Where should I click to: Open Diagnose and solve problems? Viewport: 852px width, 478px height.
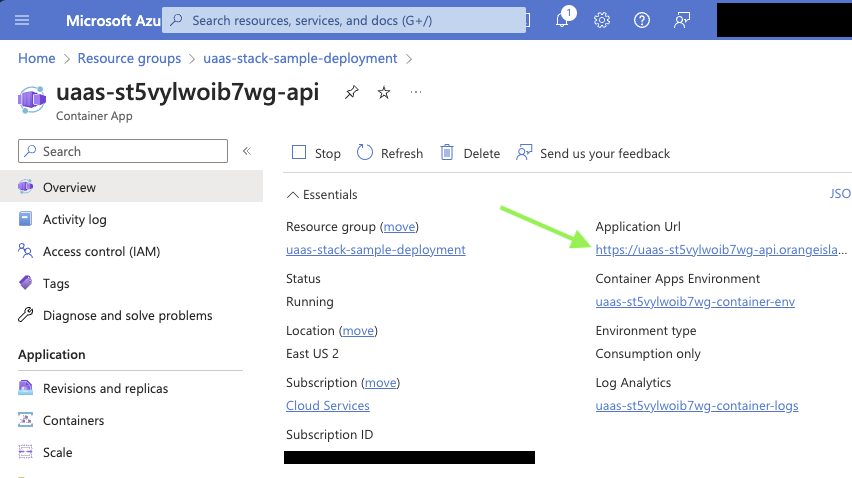[x=127, y=315]
